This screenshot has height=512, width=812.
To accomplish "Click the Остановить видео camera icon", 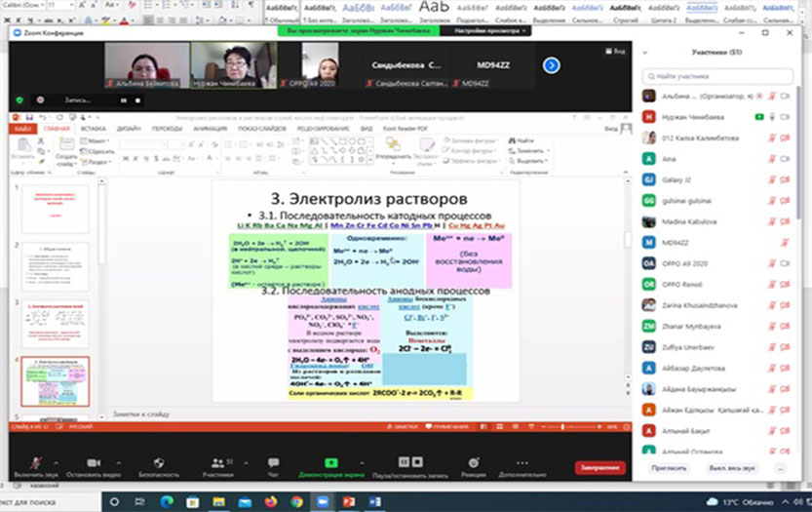I will tap(94, 463).
